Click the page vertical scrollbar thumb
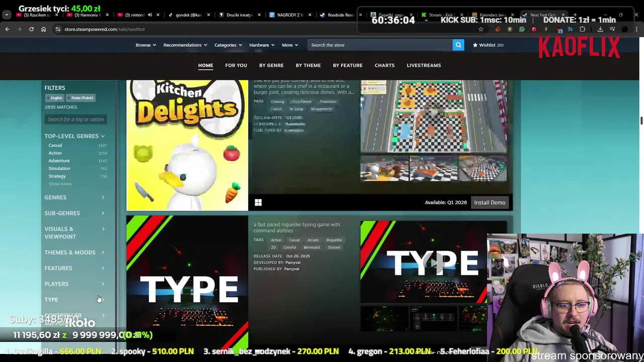Image resolution: width=644 pixels, height=362 pixels. pyautogui.click(x=641, y=121)
